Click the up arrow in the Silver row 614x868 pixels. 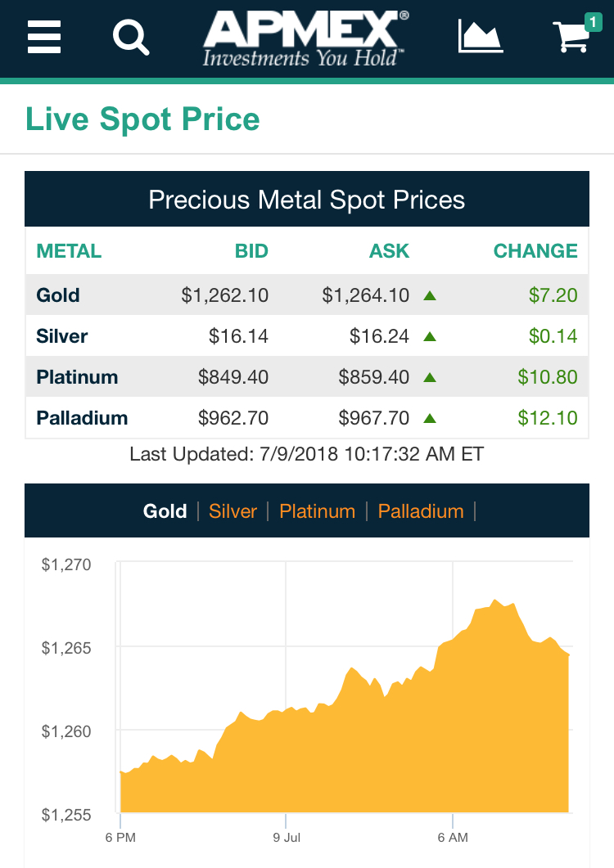pyautogui.click(x=430, y=336)
